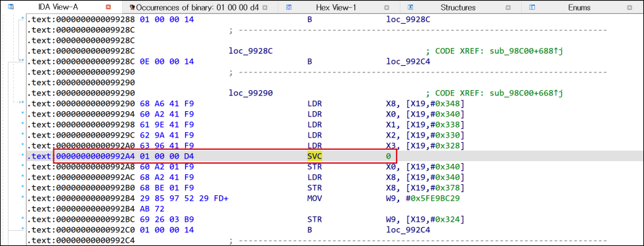
Task: Click hex bytes 68 BE 01 F9
Action: click(167, 188)
